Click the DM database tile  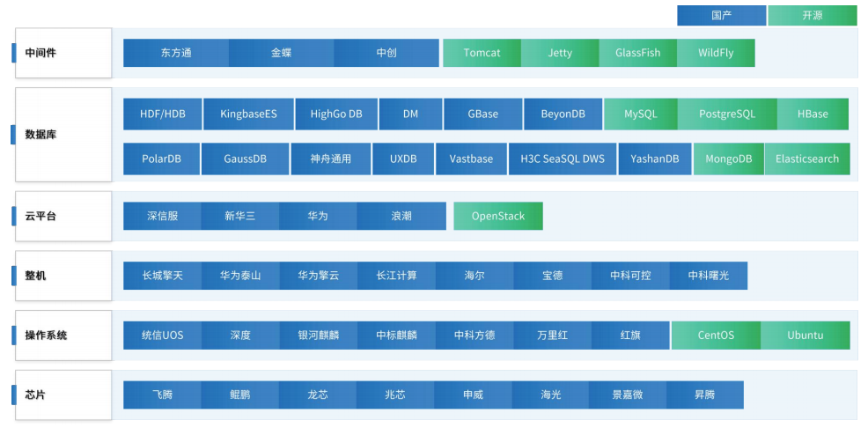[411, 114]
